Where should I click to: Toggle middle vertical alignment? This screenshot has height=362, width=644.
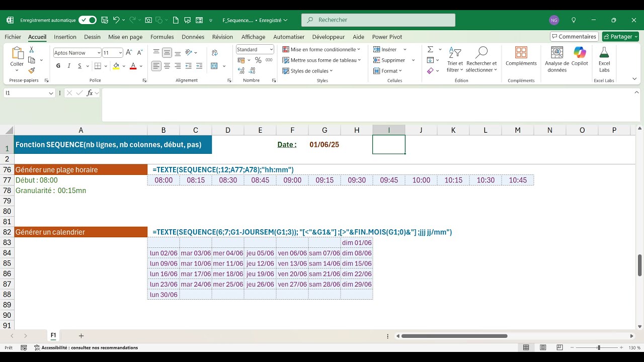tap(167, 52)
